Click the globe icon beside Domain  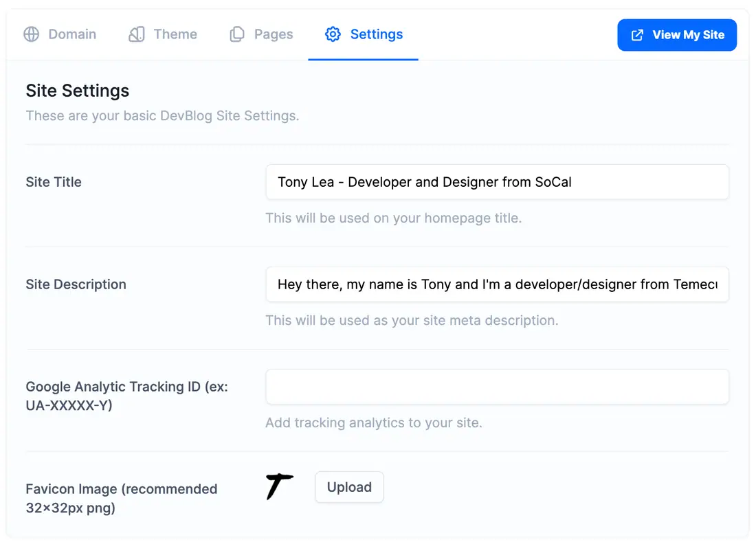click(x=32, y=34)
